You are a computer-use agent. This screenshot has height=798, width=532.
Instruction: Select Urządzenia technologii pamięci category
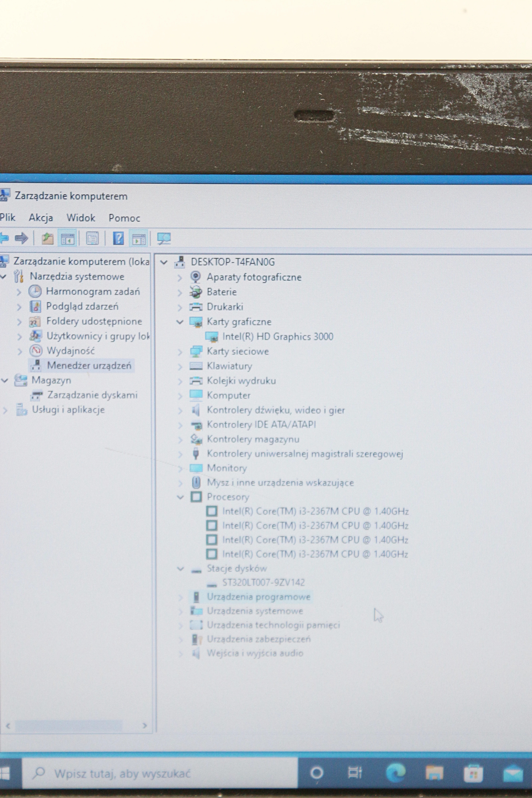click(x=273, y=625)
